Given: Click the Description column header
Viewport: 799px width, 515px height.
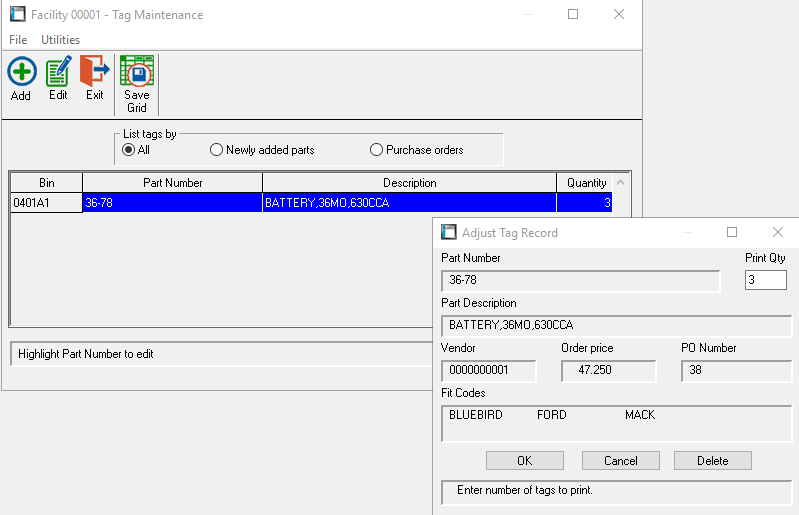Looking at the screenshot, I should [x=409, y=183].
